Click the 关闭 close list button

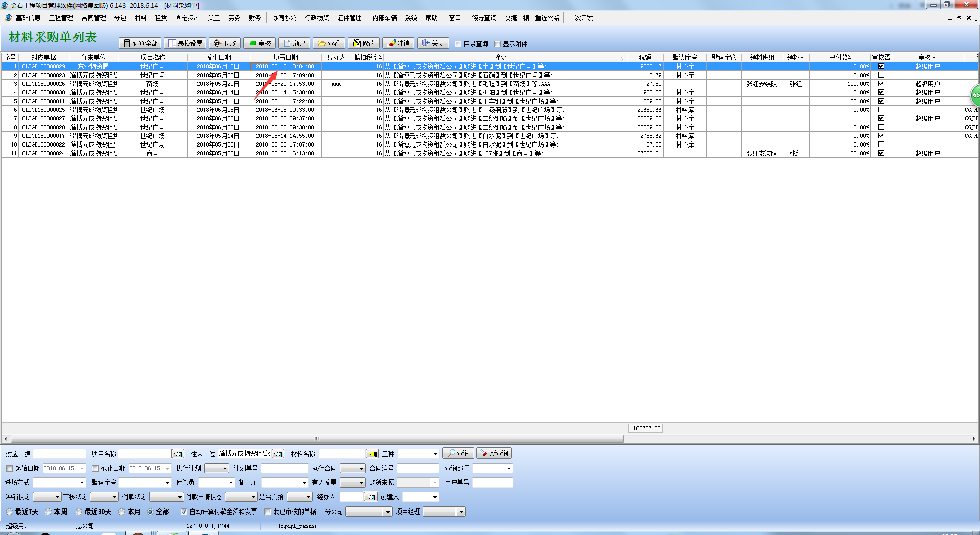point(433,43)
